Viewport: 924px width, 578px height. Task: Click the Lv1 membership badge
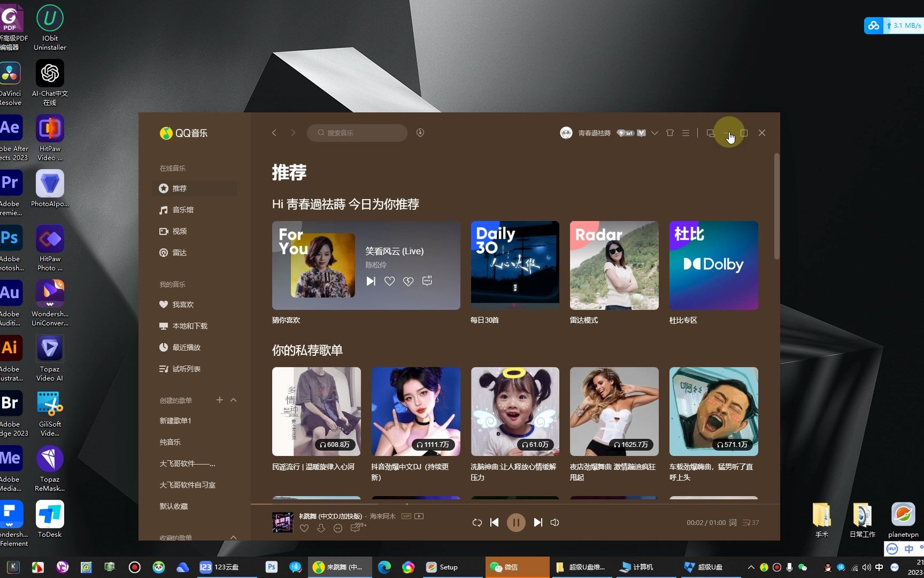click(x=625, y=133)
